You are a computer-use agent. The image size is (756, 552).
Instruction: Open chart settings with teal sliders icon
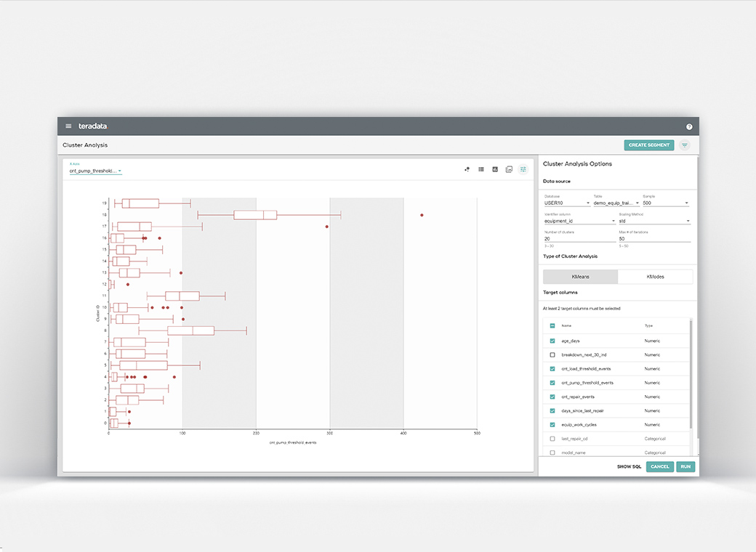[x=523, y=169]
